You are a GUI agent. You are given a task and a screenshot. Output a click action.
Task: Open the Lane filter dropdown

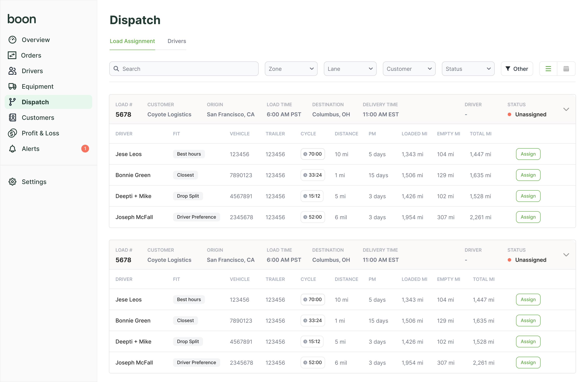click(x=350, y=69)
